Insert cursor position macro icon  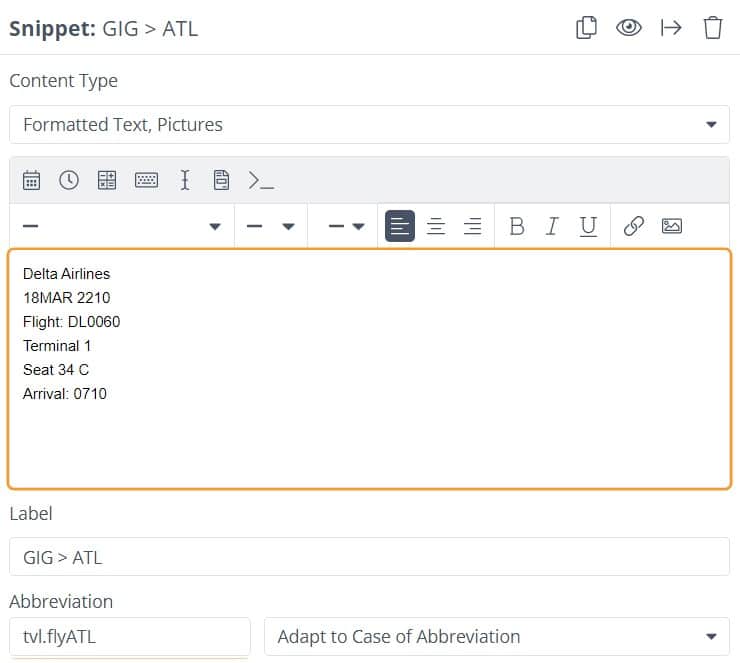tap(185, 180)
